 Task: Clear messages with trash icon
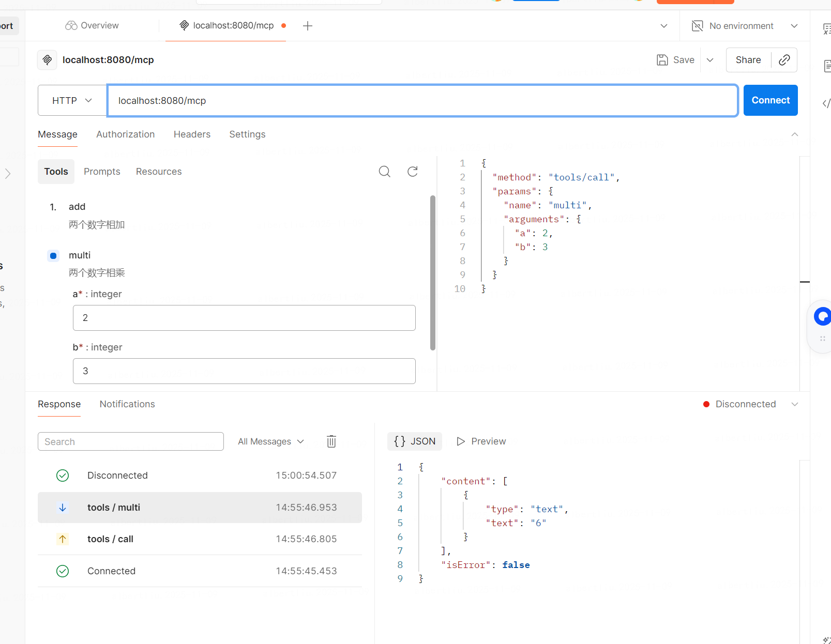pos(331,441)
